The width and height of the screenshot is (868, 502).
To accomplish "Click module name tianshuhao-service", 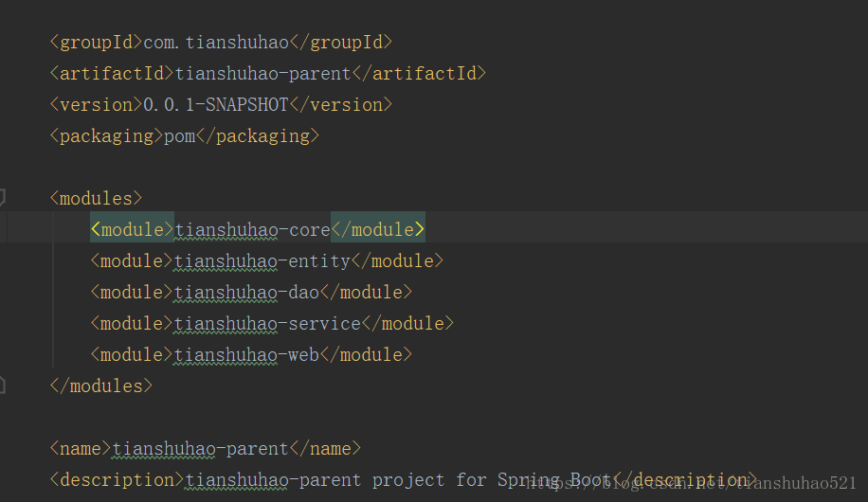I will pos(268,323).
